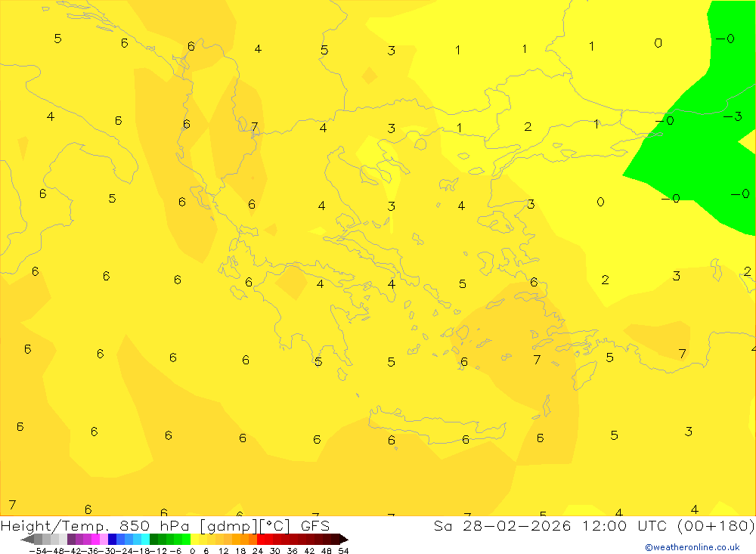This screenshot has height=554, width=756.
Task: Pick the pure yellow swatch above legend 0
Action: (195, 539)
